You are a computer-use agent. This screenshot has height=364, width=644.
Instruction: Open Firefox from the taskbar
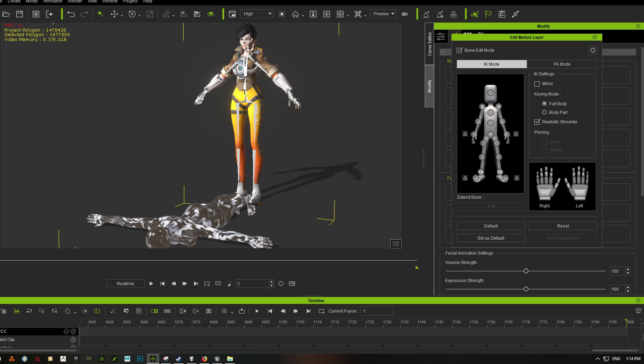point(204,359)
